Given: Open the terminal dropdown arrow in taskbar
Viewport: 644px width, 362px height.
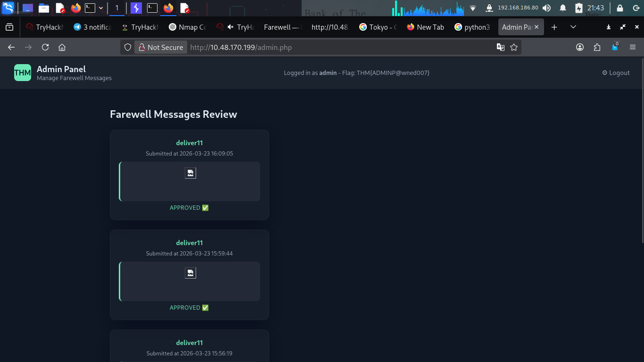Looking at the screenshot, I should click(x=101, y=8).
